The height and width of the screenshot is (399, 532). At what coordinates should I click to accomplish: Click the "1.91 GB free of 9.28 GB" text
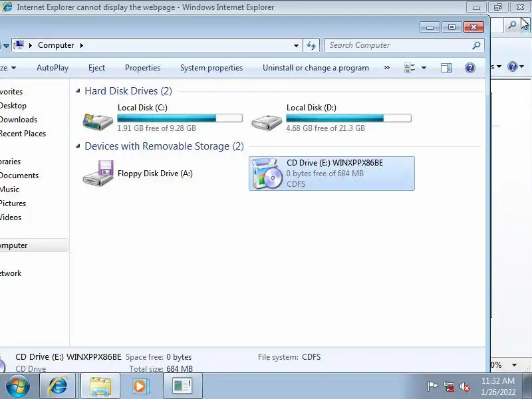point(156,128)
